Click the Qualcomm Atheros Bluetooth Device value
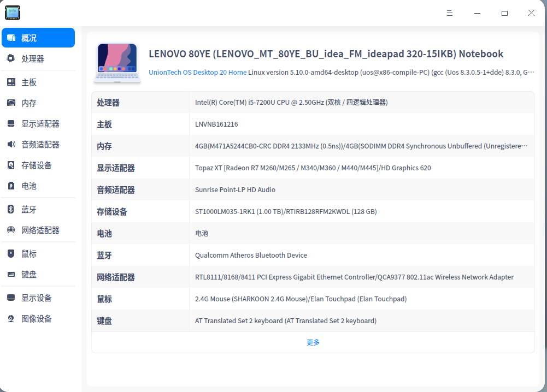The height and width of the screenshot is (392, 547). (251, 256)
